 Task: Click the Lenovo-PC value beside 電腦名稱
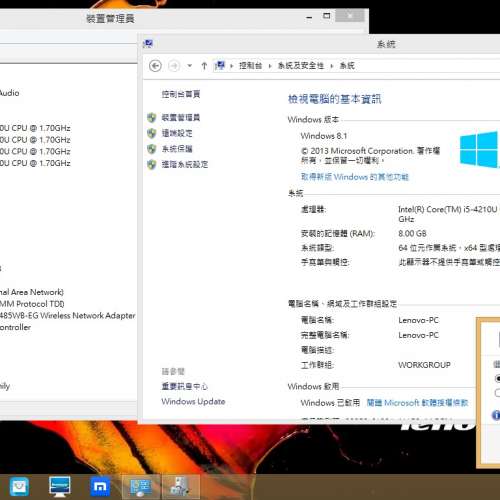418,320
